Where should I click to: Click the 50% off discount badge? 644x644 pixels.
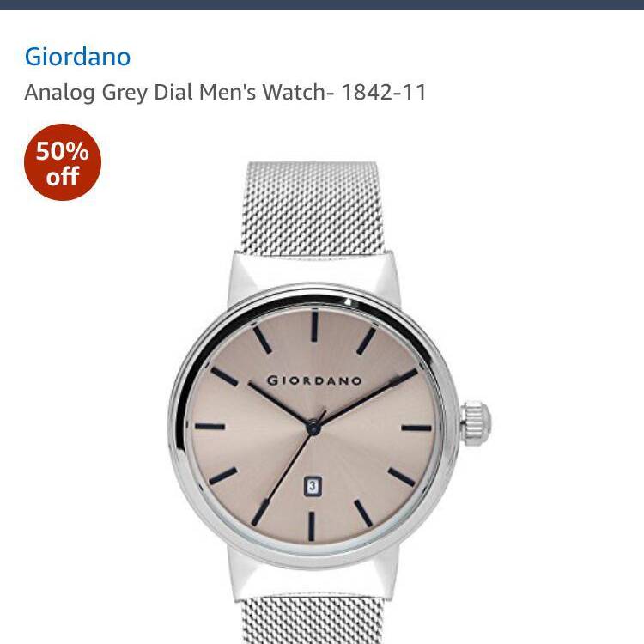point(63,162)
